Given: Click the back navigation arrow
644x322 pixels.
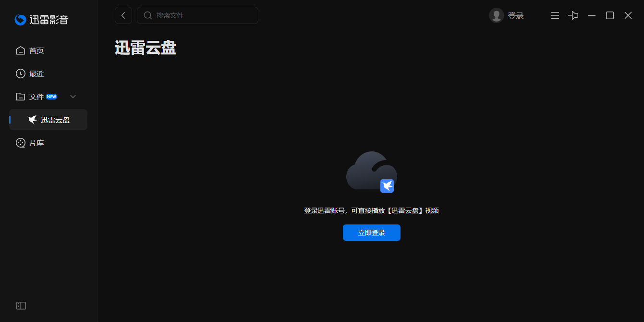Looking at the screenshot, I should point(123,15).
